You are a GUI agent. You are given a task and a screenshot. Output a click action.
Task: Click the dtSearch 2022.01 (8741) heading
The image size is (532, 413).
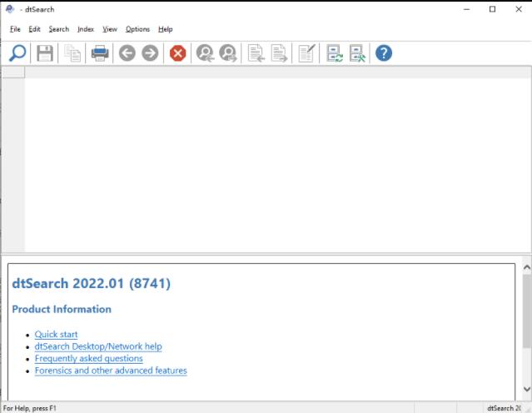tap(91, 283)
